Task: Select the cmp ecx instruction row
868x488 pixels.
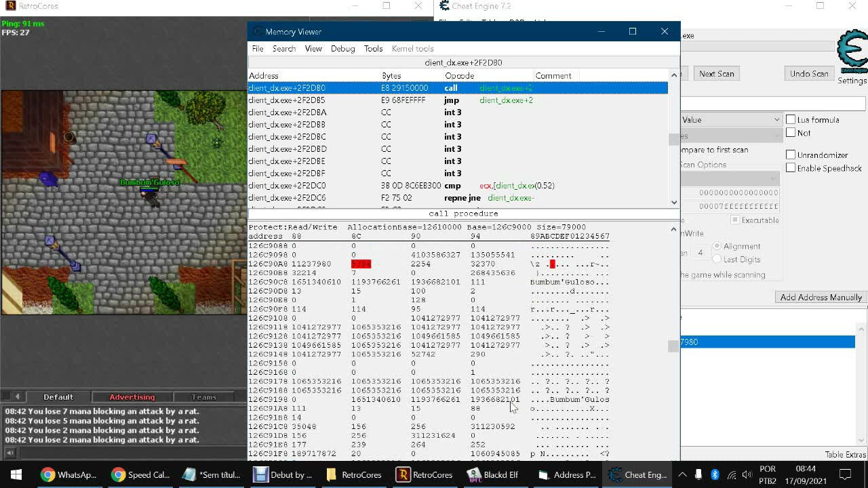Action: pos(458,186)
